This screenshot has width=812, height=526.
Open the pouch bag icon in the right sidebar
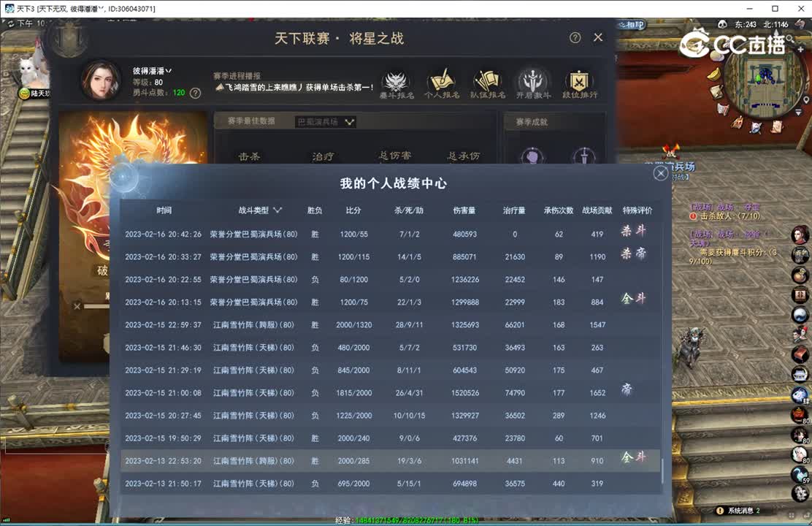point(800,275)
